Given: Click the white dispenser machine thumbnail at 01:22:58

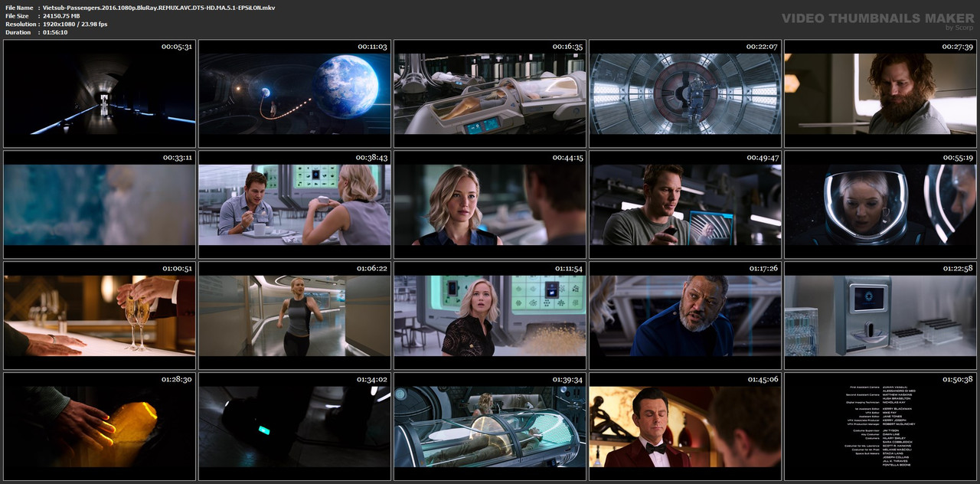Looking at the screenshot, I should coord(880,316).
